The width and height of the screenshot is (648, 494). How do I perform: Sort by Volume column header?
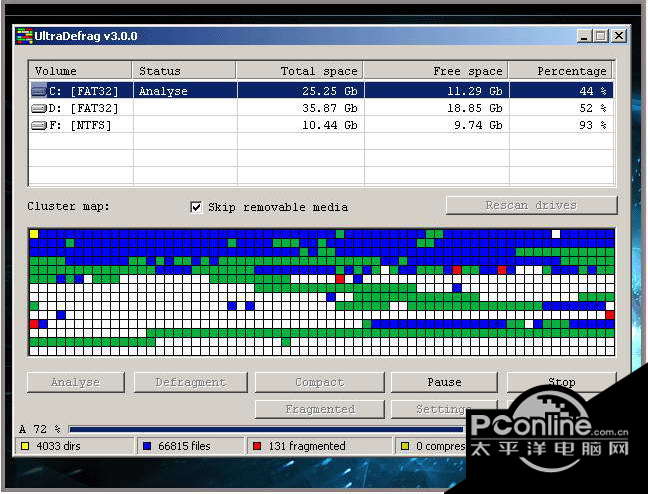pos(81,71)
